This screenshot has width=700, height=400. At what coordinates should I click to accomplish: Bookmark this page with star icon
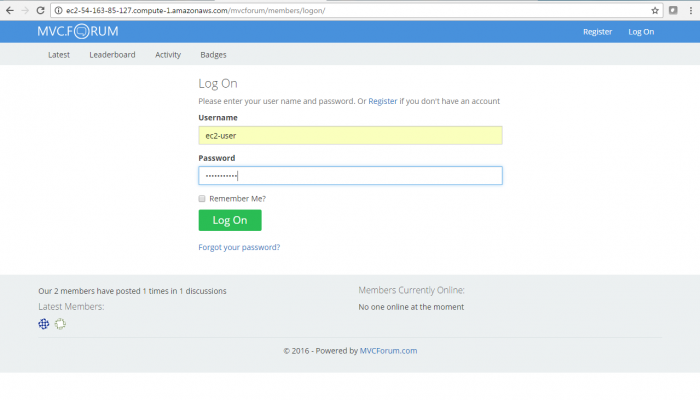pos(656,10)
